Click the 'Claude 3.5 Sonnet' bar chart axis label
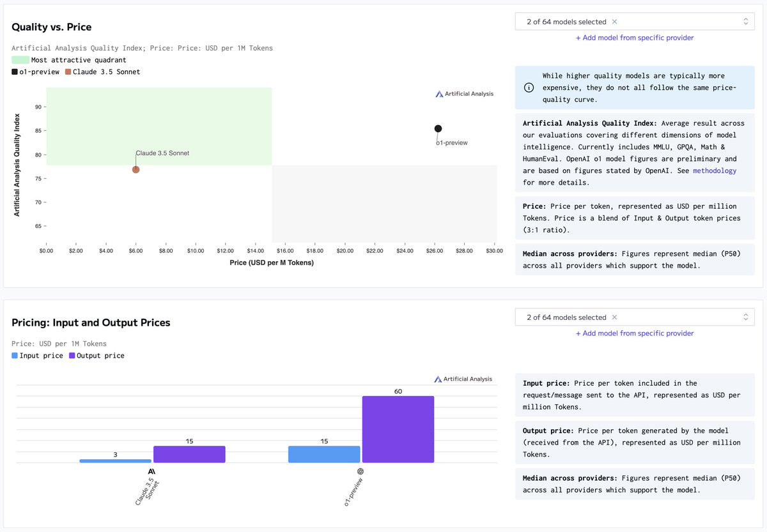Screen dimensions: 767x532 click(x=148, y=491)
